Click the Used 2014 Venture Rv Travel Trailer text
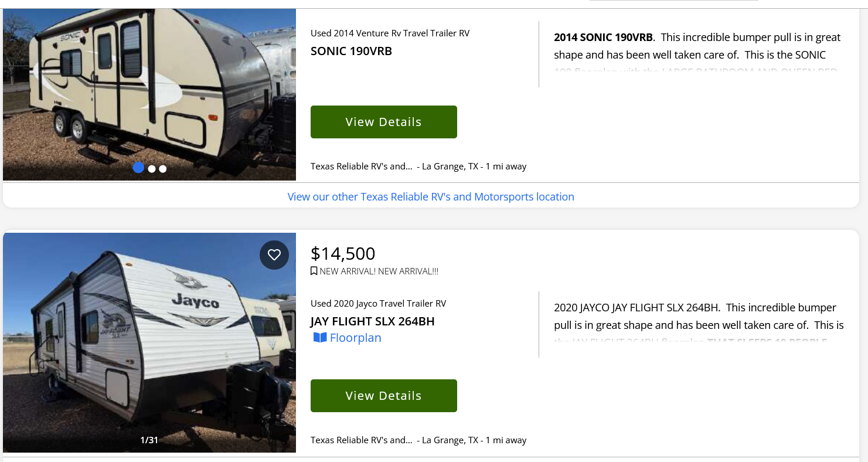The image size is (868, 462). [390, 33]
